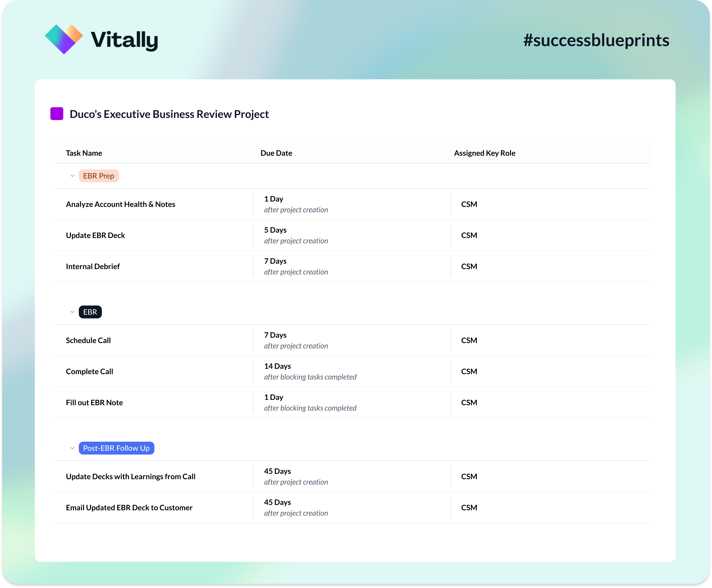Open the Update EBR Deck task

tap(95, 235)
